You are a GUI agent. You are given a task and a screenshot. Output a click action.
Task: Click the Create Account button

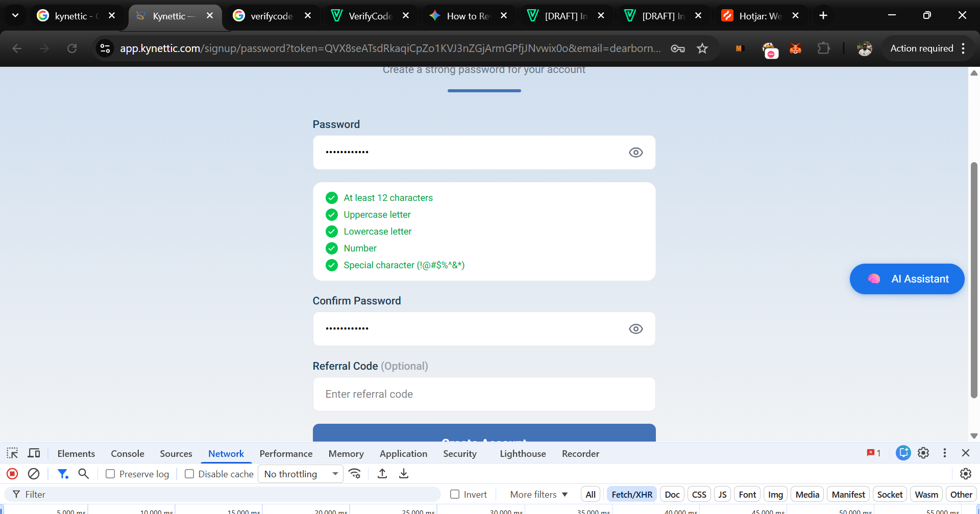(484, 433)
